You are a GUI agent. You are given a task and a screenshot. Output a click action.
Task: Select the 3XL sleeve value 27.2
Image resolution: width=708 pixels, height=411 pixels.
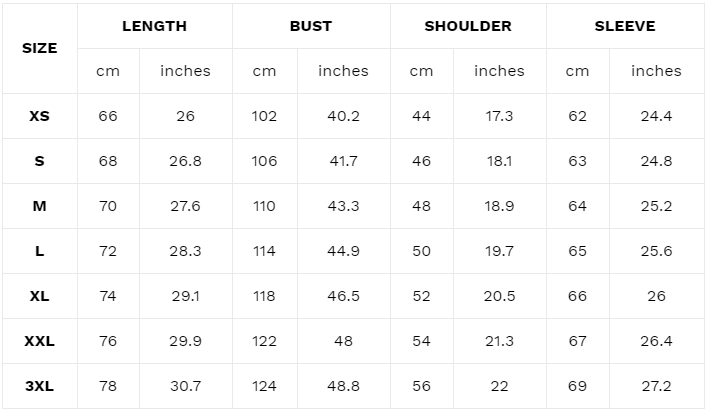(x=657, y=386)
